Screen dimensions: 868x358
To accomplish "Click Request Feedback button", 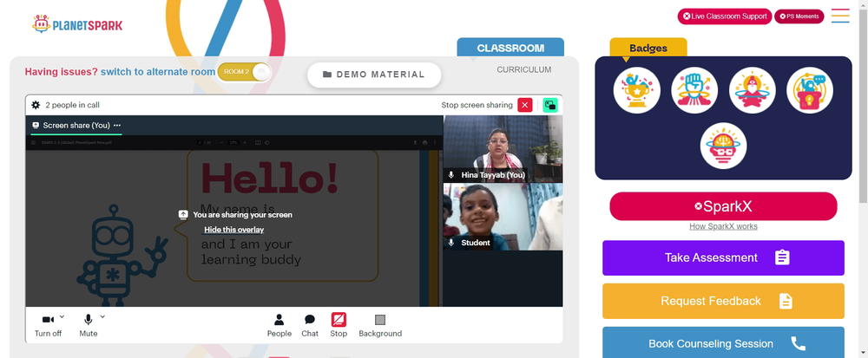I will [x=723, y=301].
